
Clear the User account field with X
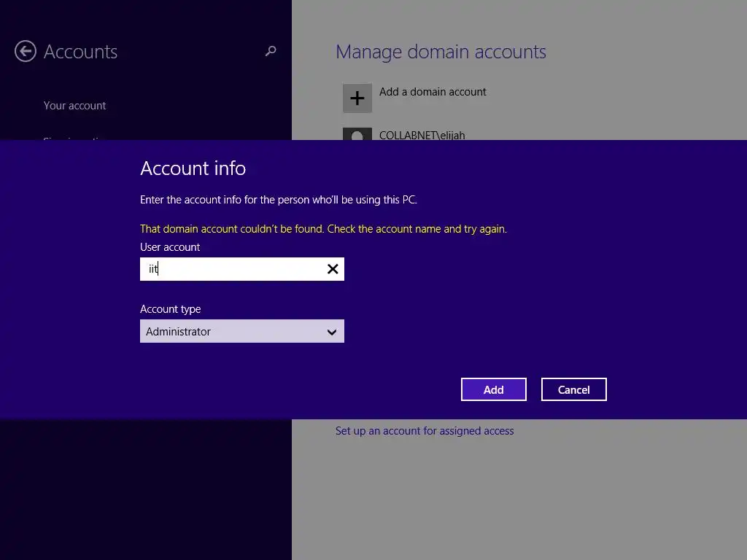pos(333,269)
